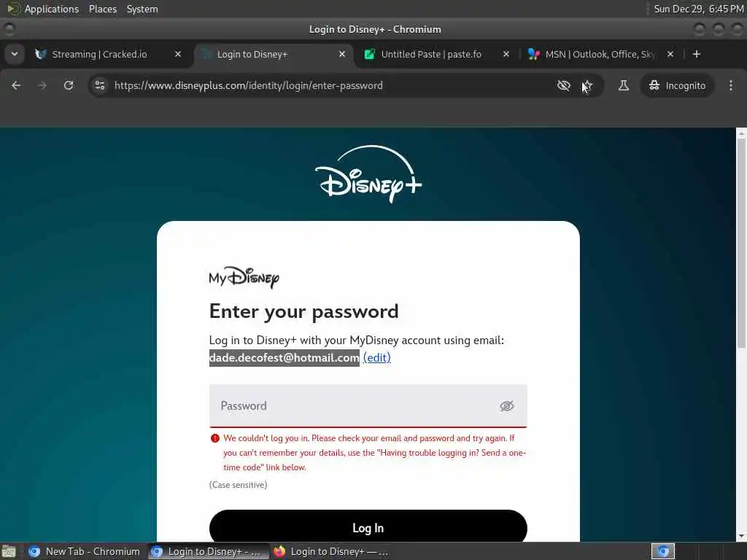Open site information icon in address bar
The image size is (747, 560).
[x=99, y=85]
